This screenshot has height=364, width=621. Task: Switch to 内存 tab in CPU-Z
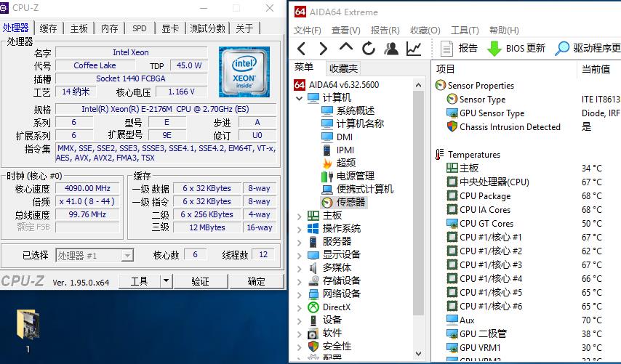tap(110, 28)
